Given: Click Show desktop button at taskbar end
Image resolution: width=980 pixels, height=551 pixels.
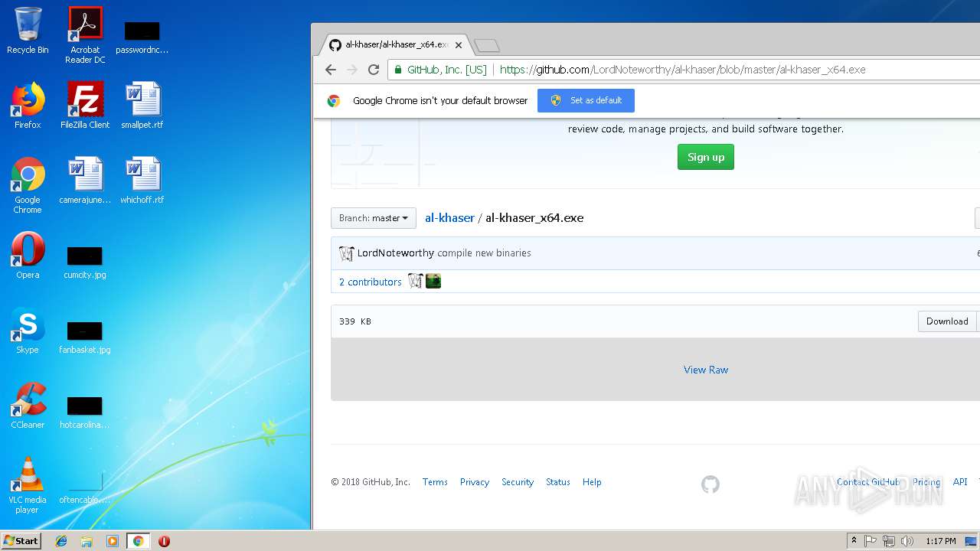Looking at the screenshot, I should 972,541.
